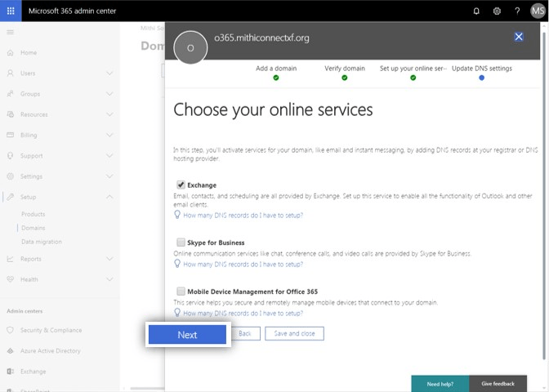Click the lightbulb icon under Skype for Business

177,264
